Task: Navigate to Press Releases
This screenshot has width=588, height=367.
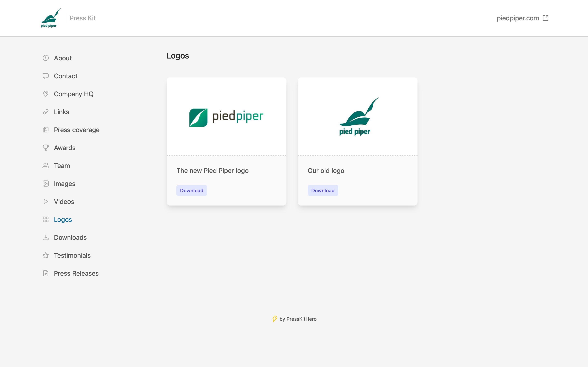Action: tap(76, 273)
